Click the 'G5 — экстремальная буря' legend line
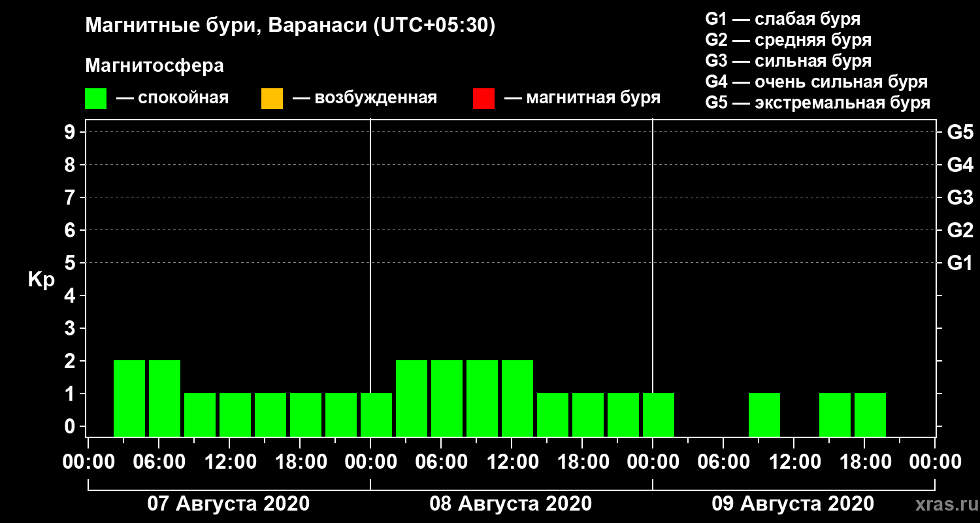 coord(818,103)
